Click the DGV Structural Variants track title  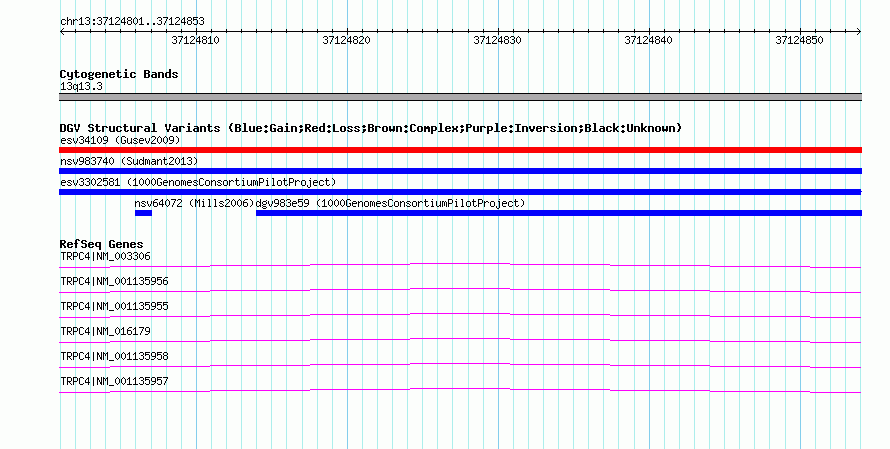pyautogui.click(x=371, y=128)
